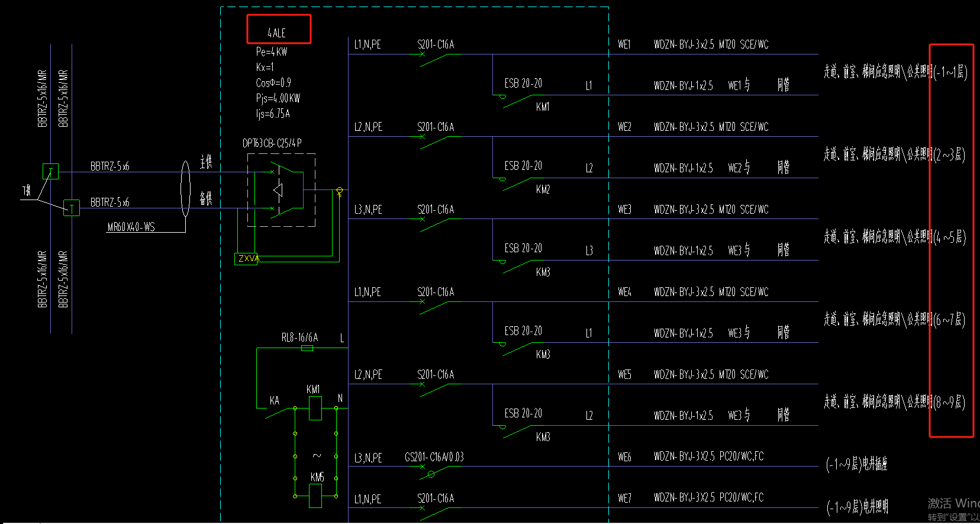Click the Cosφ=0.9 power factor text
This screenshot has height=524, width=980.
273,82
